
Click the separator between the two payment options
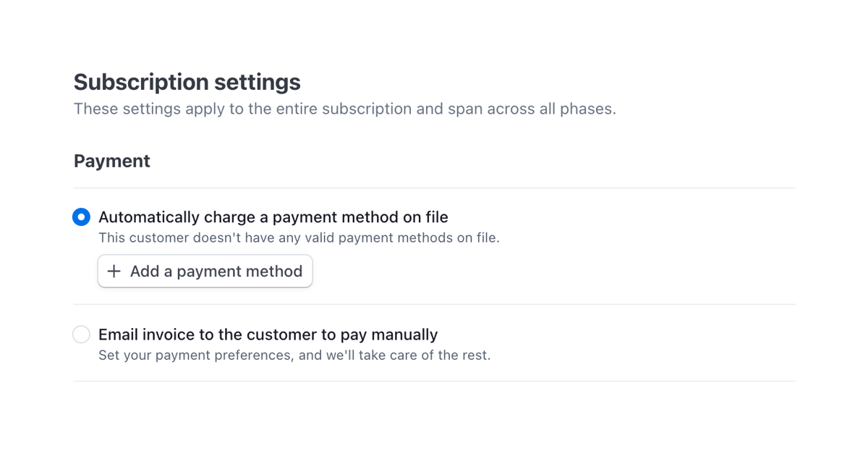pos(434,304)
